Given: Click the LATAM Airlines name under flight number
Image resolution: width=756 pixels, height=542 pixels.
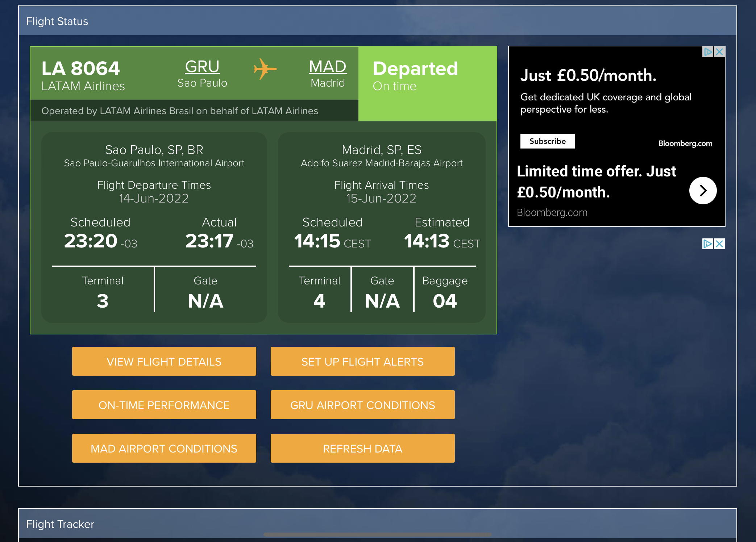Looking at the screenshot, I should tap(83, 86).
